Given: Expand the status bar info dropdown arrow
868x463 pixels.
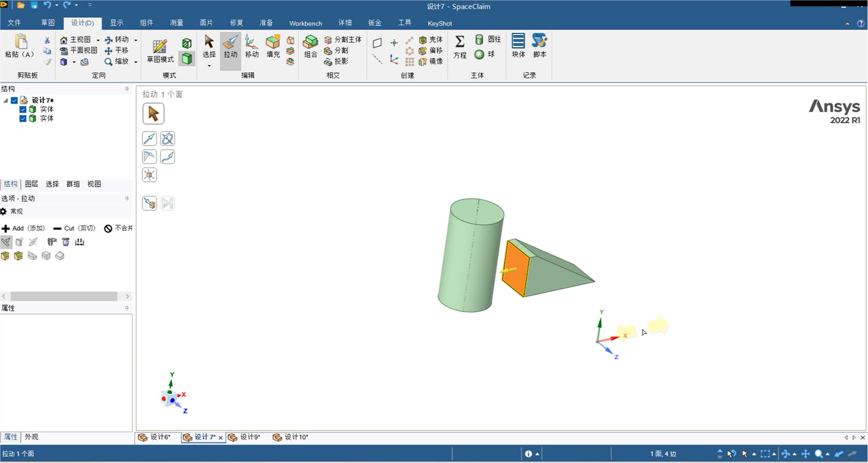Looking at the screenshot, I should click(x=538, y=454).
